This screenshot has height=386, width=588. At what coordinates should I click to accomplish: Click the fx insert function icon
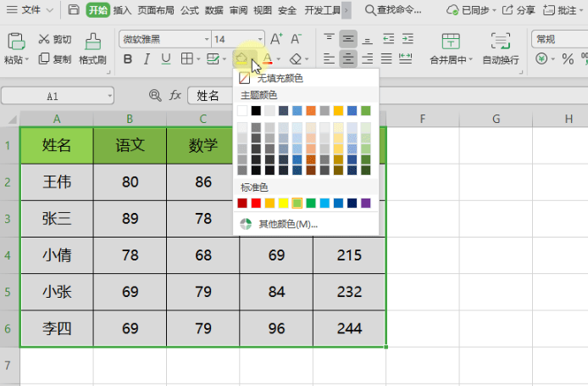tap(175, 95)
